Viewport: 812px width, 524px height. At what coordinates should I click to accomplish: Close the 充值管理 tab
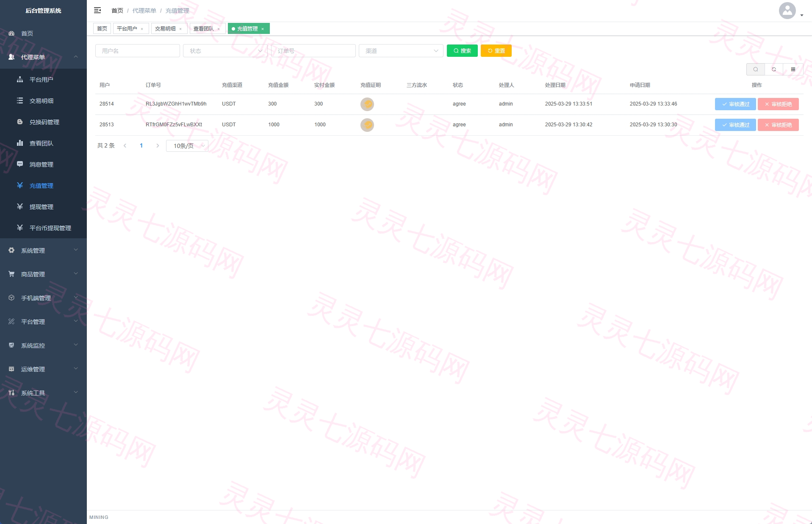point(263,29)
